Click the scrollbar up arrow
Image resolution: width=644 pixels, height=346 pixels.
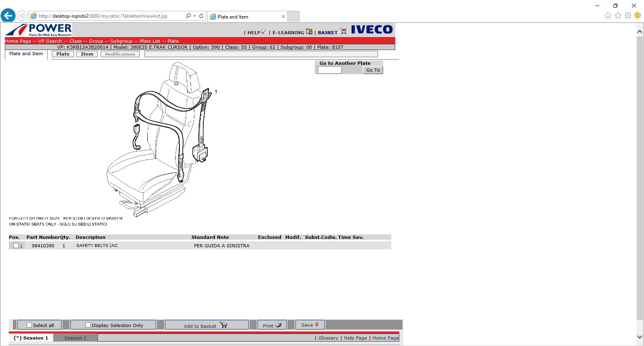pos(640,31)
